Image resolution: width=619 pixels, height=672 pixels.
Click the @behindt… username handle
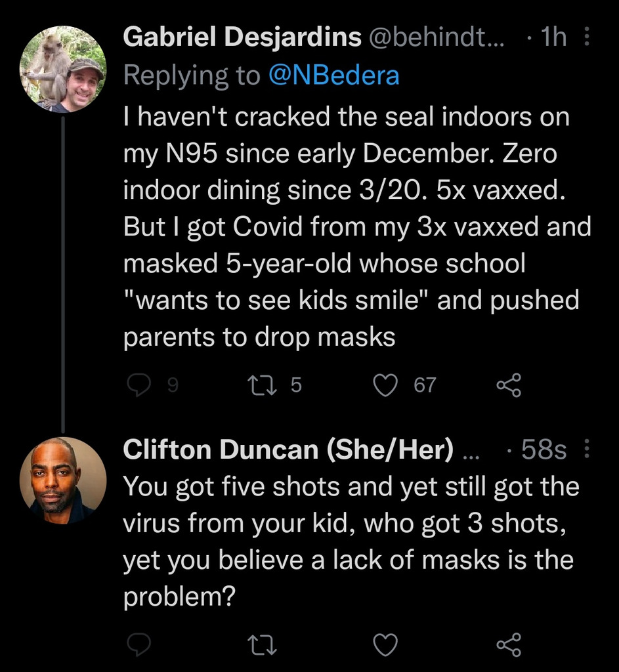pyautogui.click(x=436, y=38)
